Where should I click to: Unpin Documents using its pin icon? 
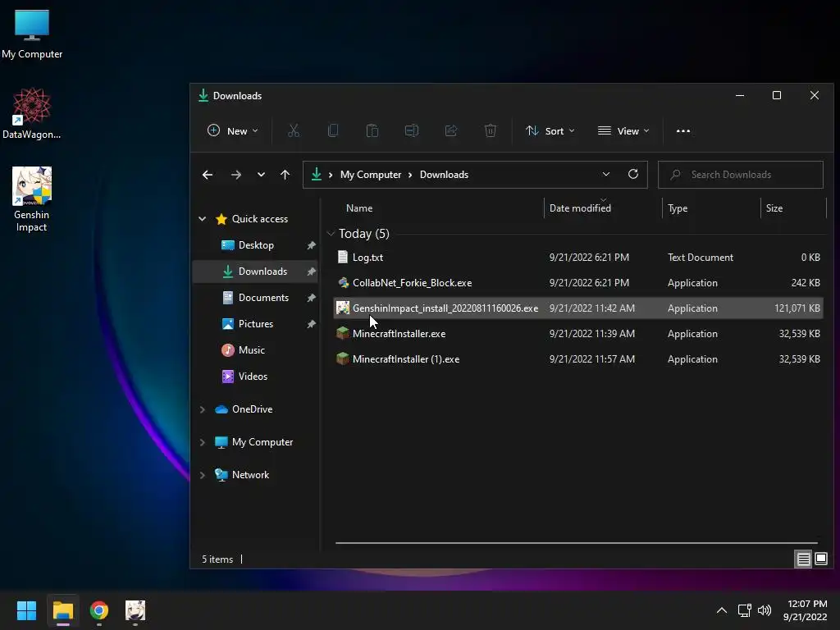point(311,298)
